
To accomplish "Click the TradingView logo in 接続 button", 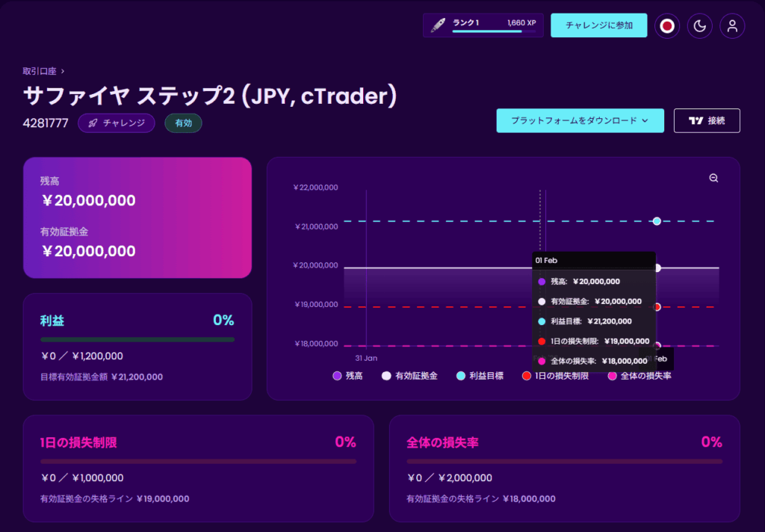I will pos(696,120).
